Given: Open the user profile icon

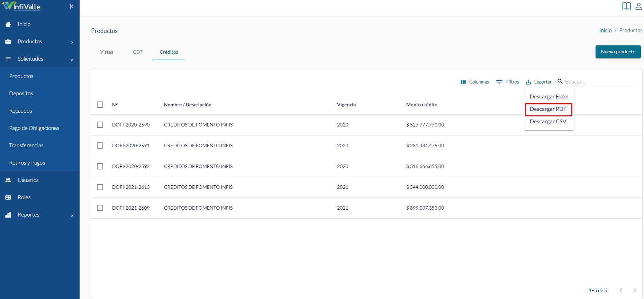Looking at the screenshot, I should [x=639, y=6].
